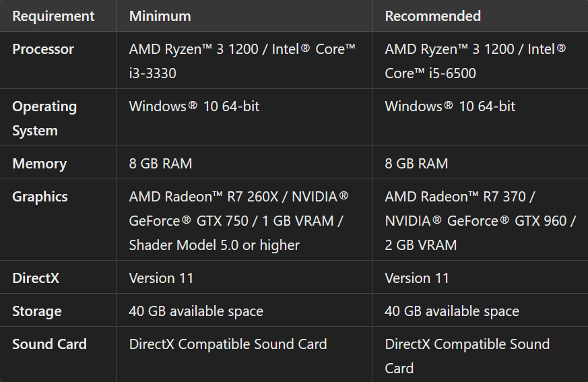Select the Operating System row label
The width and height of the screenshot is (588, 382).
click(44, 118)
